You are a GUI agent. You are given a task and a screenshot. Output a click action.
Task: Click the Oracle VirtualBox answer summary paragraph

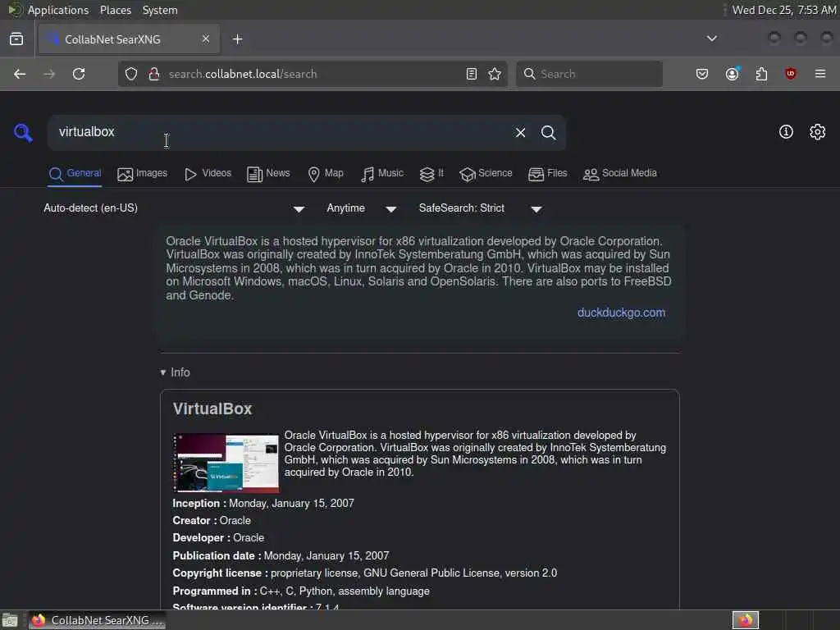[418, 268]
